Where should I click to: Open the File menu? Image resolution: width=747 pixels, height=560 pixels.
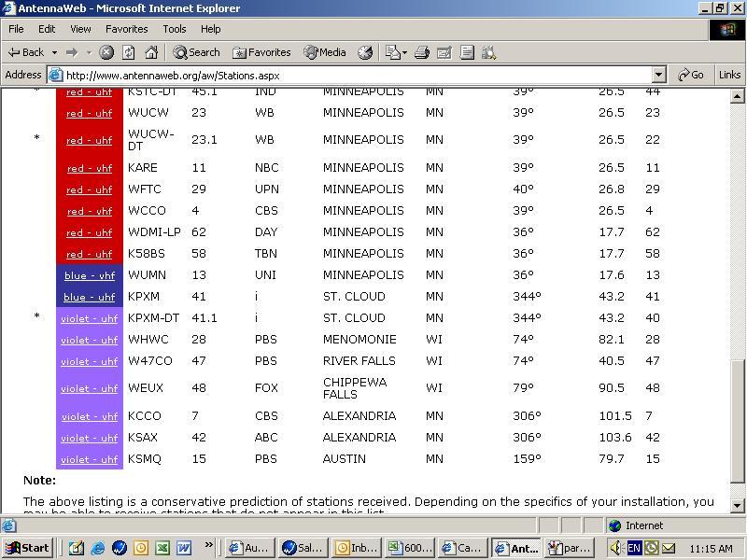point(16,29)
